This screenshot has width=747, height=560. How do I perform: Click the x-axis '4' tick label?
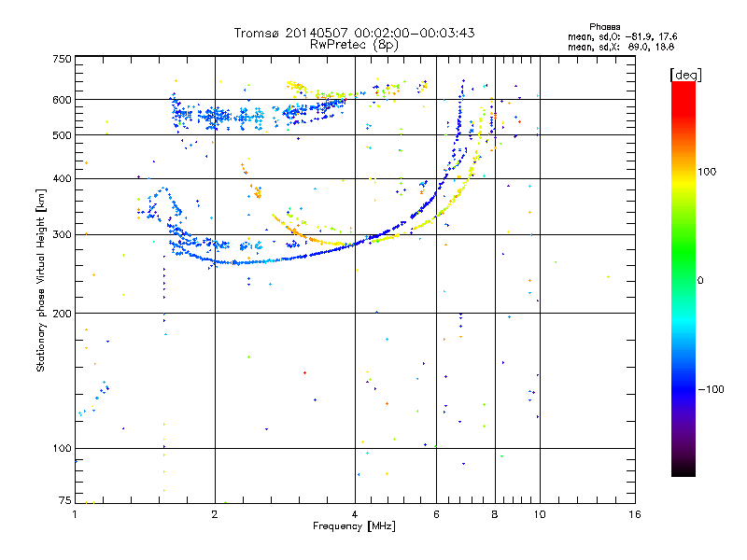(x=355, y=514)
